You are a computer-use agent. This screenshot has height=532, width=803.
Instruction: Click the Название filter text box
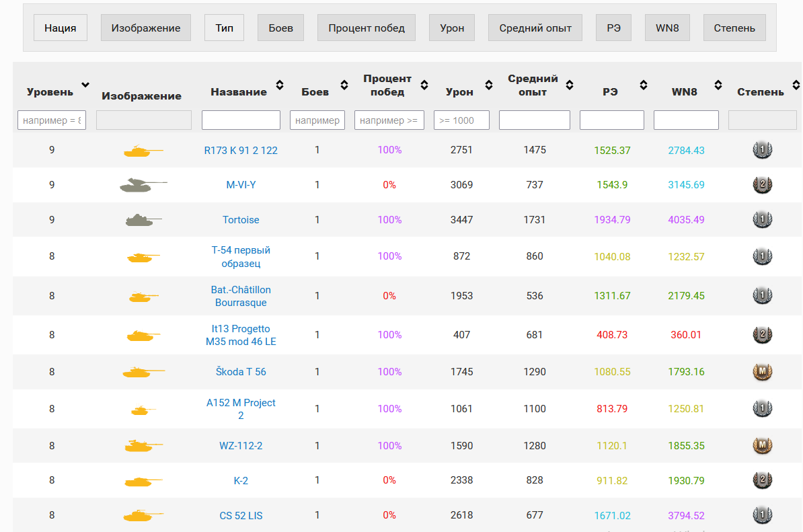pos(241,120)
